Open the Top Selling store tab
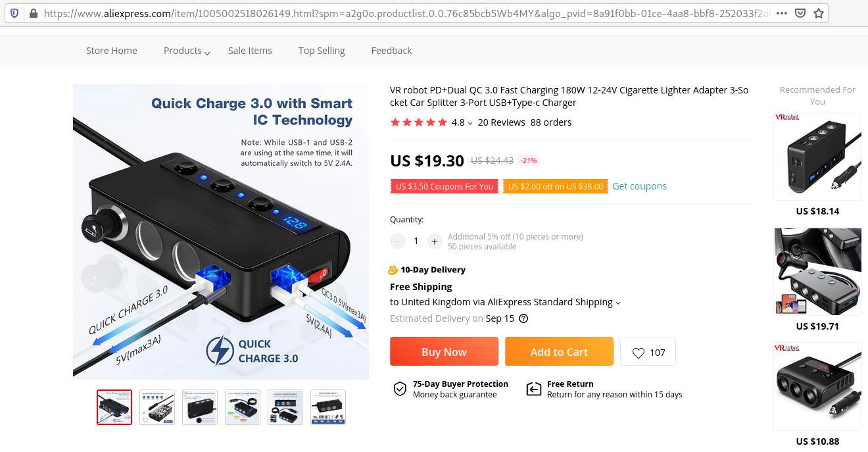Screen dimensions: 868x452 point(322,51)
